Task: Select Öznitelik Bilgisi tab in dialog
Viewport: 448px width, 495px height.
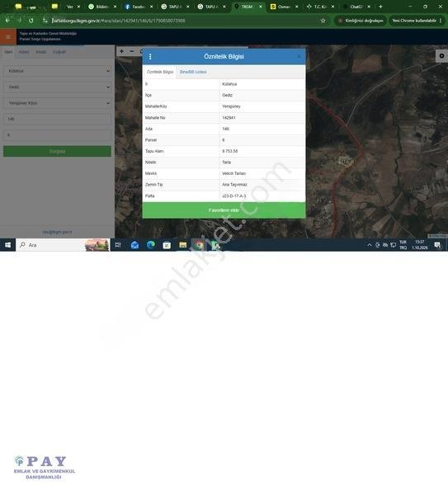Action: (160, 72)
